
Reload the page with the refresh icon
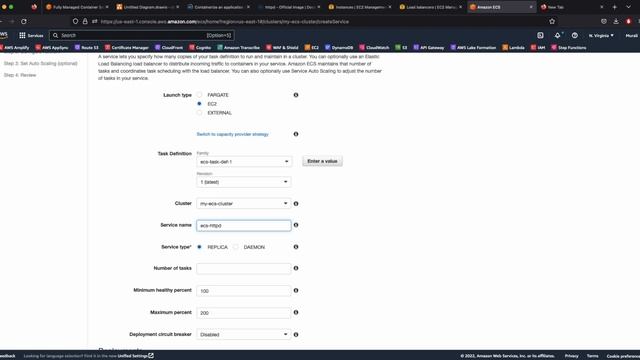click(x=24, y=21)
